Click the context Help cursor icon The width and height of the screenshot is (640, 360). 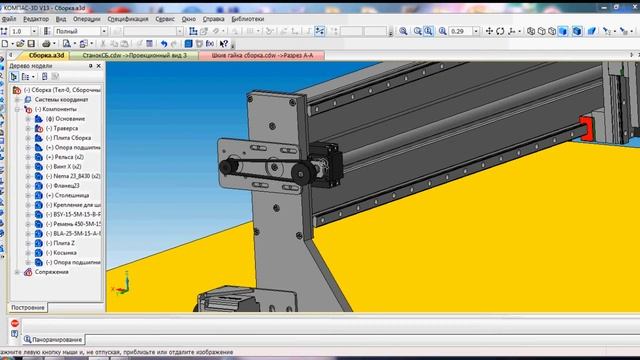click(224, 43)
